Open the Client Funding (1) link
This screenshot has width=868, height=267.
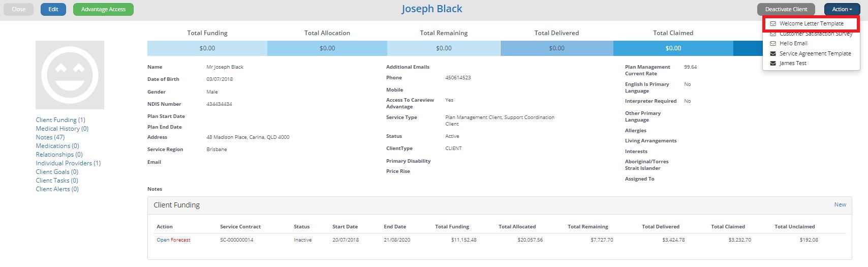tap(60, 120)
